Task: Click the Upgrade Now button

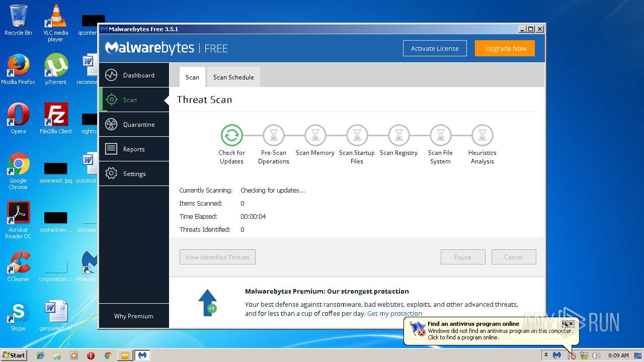Action: pos(506,48)
